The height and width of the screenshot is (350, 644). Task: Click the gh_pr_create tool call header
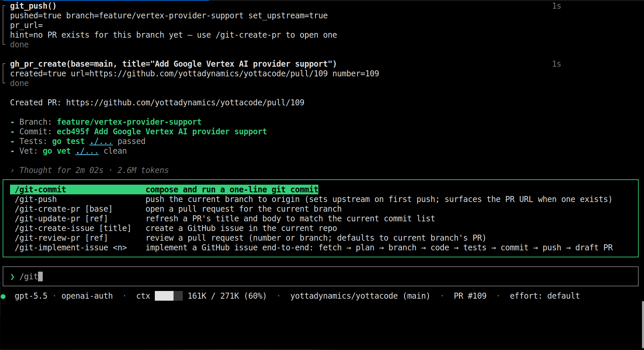pyautogui.click(x=173, y=64)
